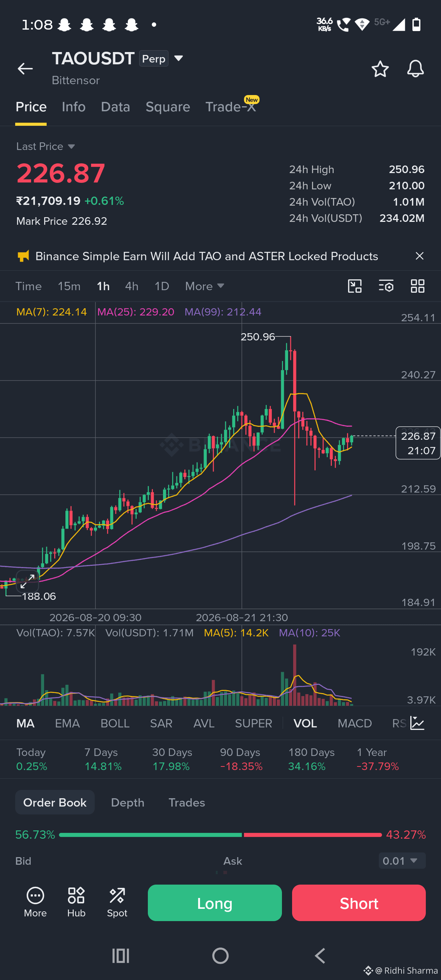Screen dimensions: 441x980
Task: Open the Binance Simple Earn announcement text
Action: pyautogui.click(x=207, y=256)
